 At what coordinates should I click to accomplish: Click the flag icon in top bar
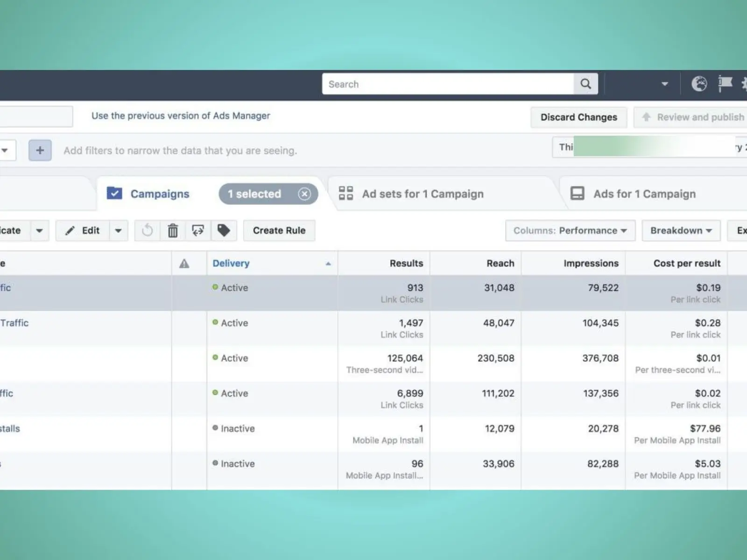point(725,84)
